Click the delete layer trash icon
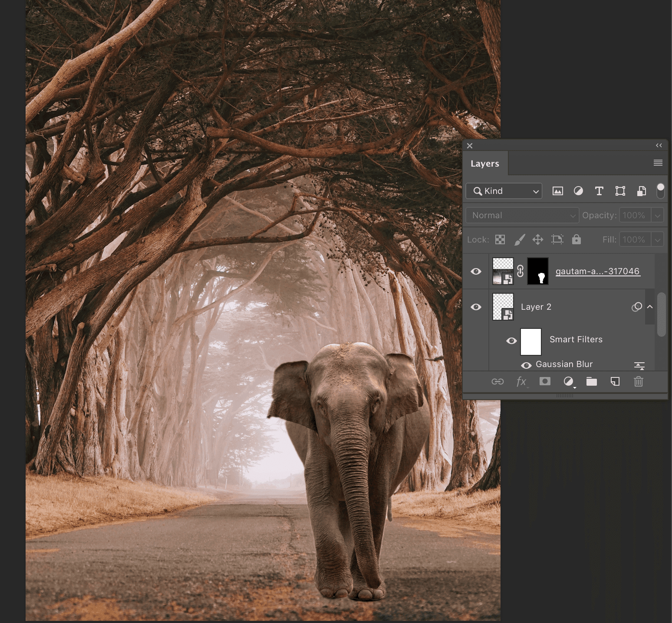 pyautogui.click(x=638, y=381)
